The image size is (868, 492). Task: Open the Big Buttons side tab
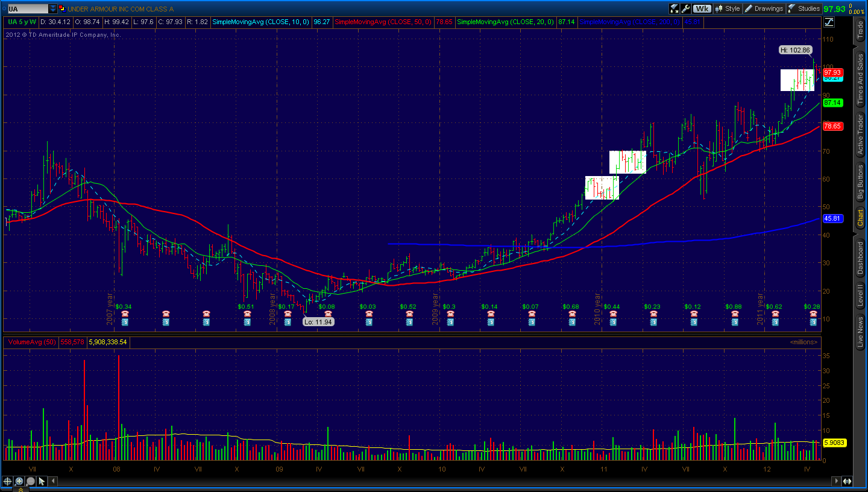(860, 181)
